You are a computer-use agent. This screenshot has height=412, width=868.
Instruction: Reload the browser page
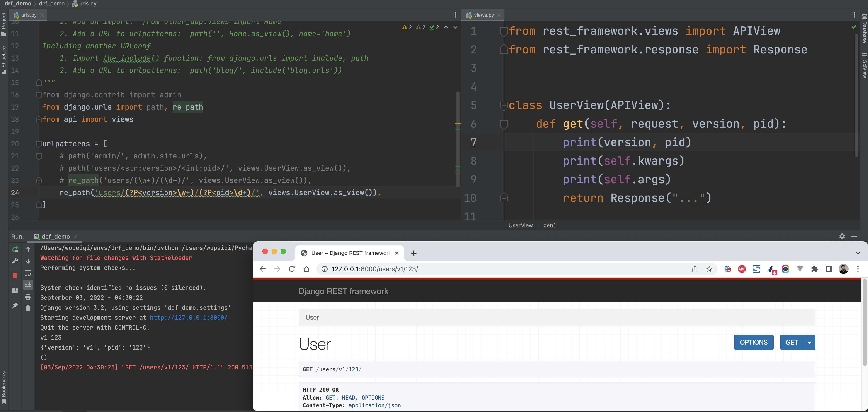click(292, 269)
